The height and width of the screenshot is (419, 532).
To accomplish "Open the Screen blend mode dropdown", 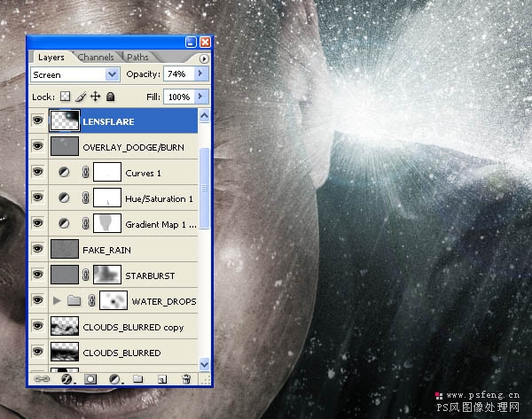I will click(x=113, y=74).
